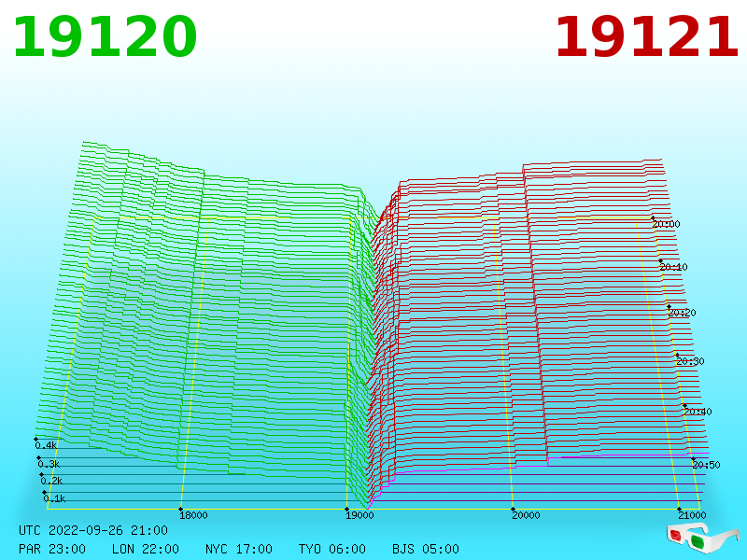This screenshot has width=747, height=560.
Task: Click the 20:50 time axis marker
Action: 707,465
